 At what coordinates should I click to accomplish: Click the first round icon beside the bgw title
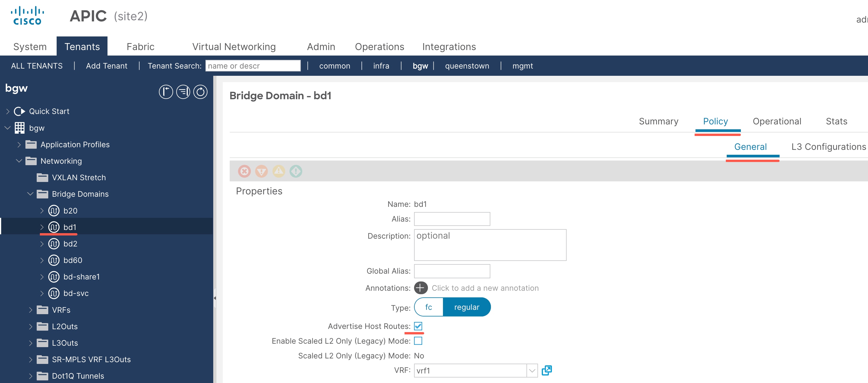[166, 92]
